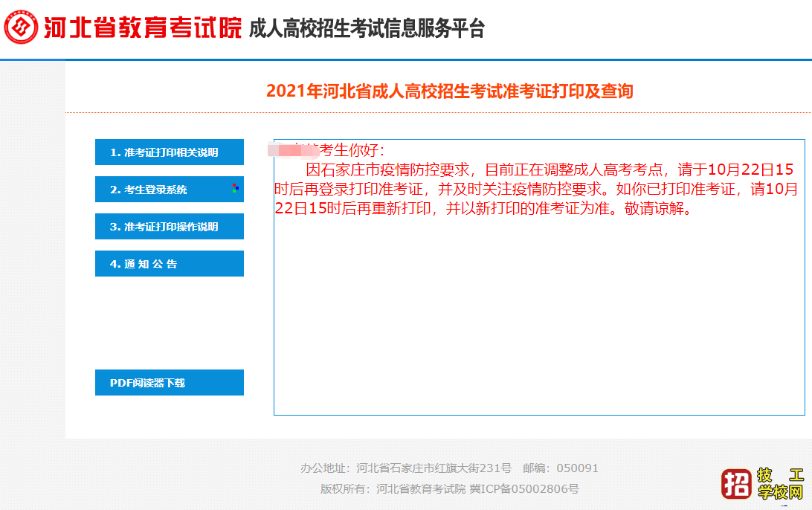Download the PDF阅读器 reader
The height and width of the screenshot is (510, 812).
pos(169,382)
